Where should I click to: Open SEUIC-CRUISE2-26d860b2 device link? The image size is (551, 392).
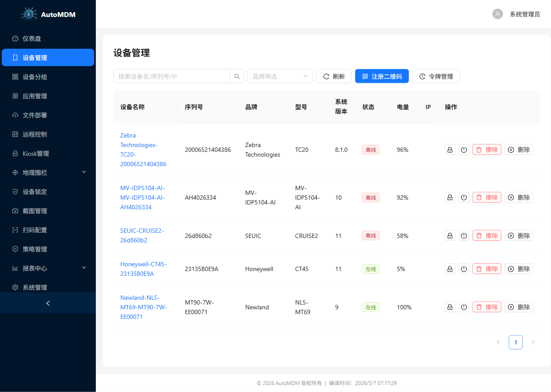pyautogui.click(x=142, y=235)
